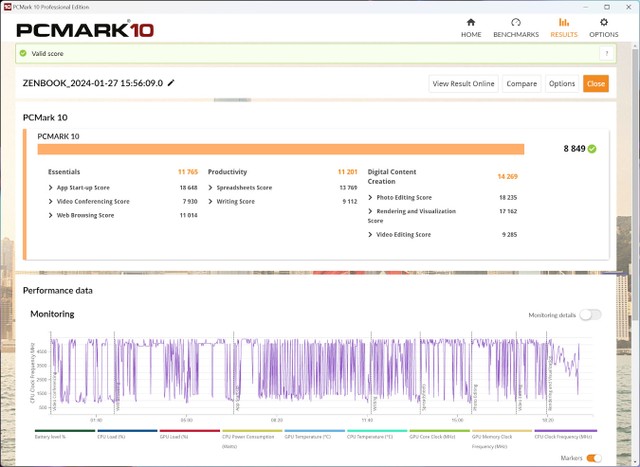Click the Productivity heading
Screen dimensions: 640x467
click(x=227, y=172)
